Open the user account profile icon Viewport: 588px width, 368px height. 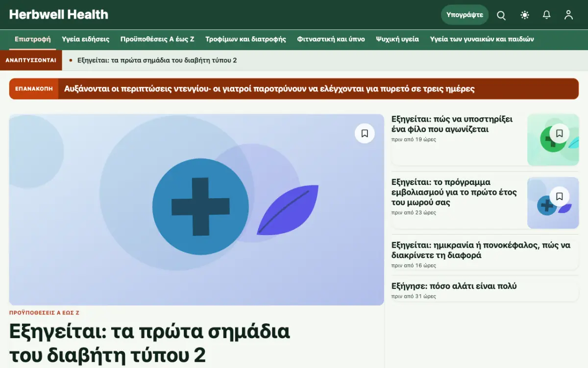[x=568, y=15]
